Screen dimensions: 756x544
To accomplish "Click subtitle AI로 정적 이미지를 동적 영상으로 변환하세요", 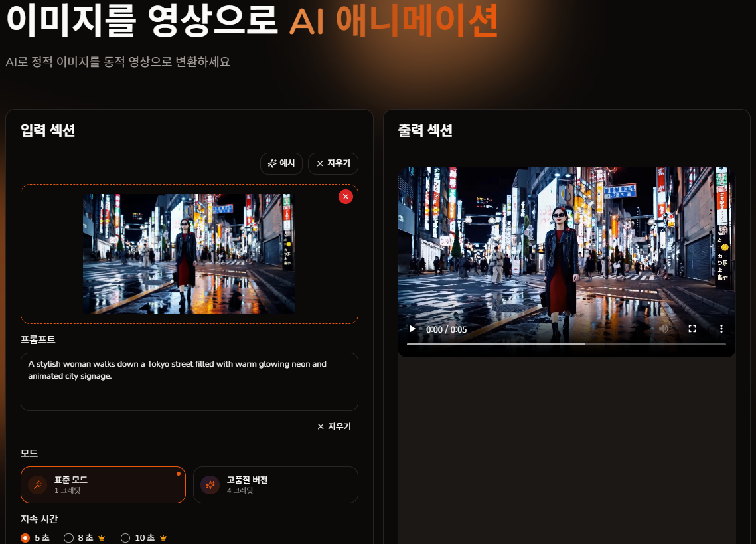I will point(117,62).
